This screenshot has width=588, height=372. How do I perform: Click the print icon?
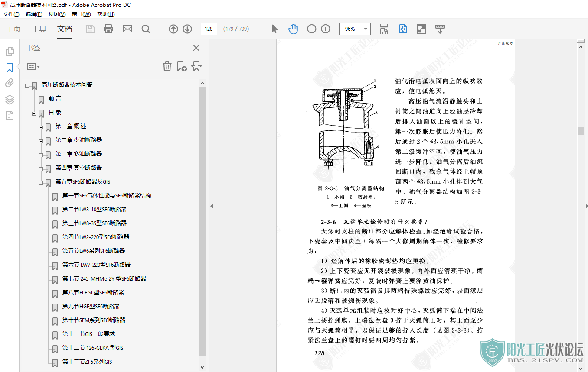[x=108, y=29]
